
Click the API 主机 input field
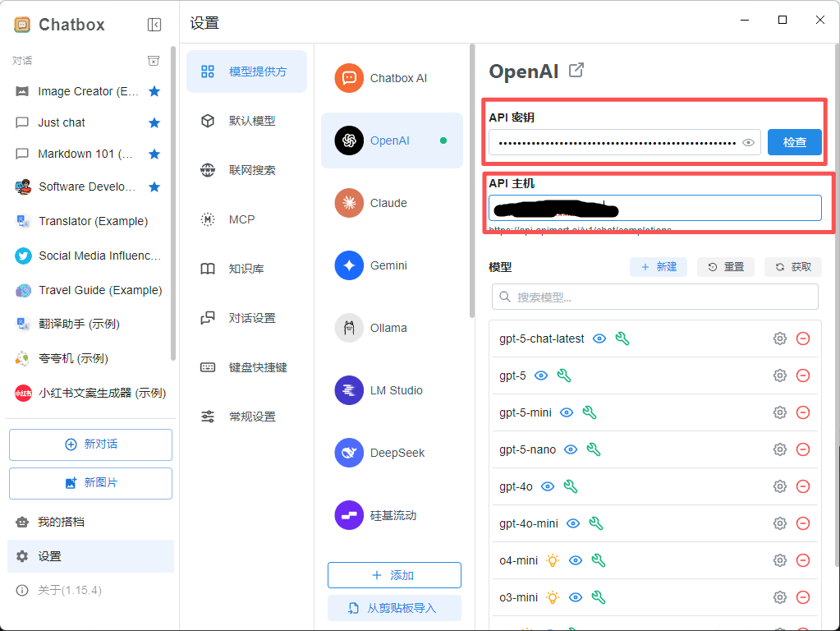(654, 208)
